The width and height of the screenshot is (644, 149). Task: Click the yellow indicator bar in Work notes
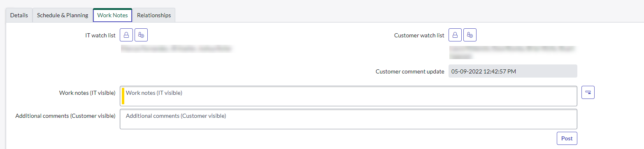point(123,96)
